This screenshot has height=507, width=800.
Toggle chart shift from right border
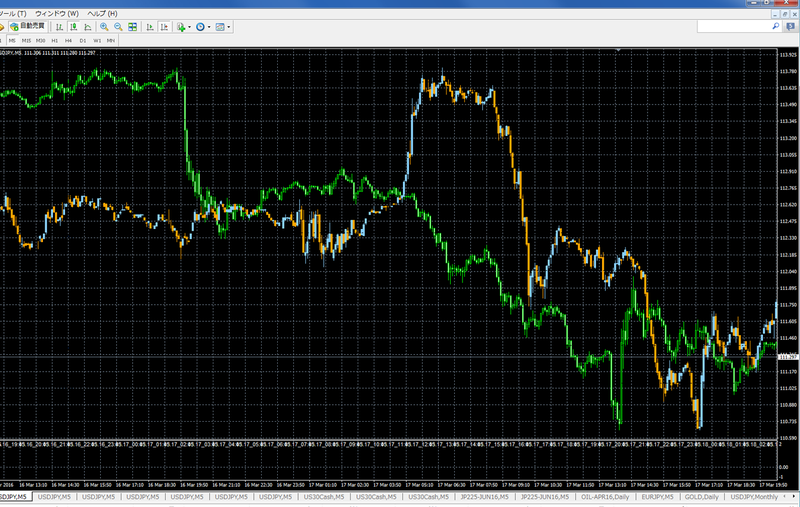pos(164,27)
